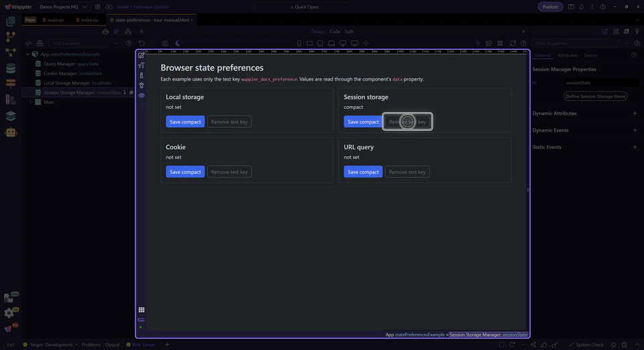Switch to Split view

click(x=349, y=32)
